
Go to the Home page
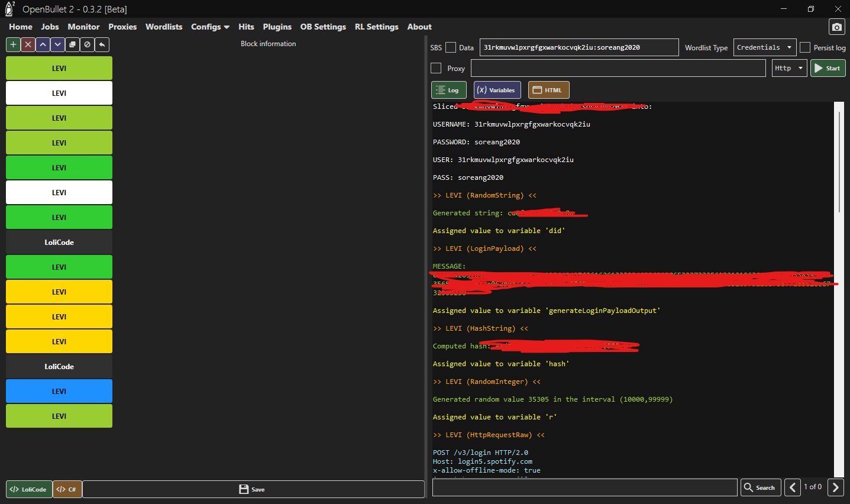[x=21, y=27]
